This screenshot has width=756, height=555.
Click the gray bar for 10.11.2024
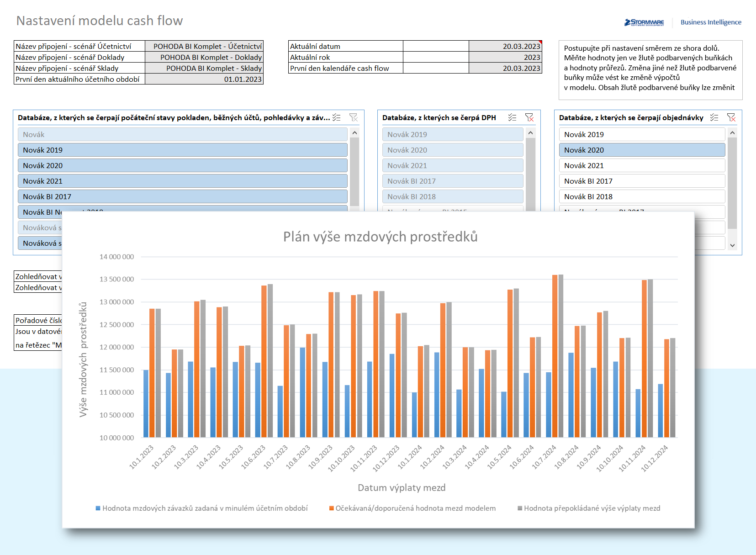pyautogui.click(x=650, y=358)
